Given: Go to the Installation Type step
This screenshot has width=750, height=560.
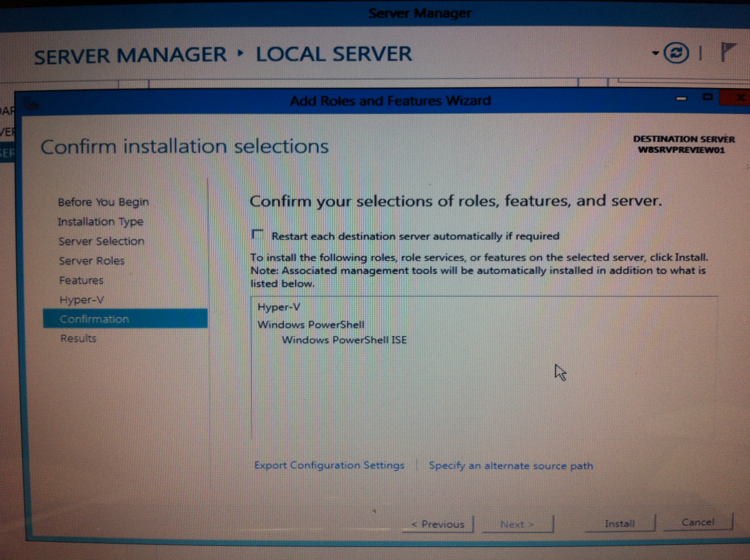Looking at the screenshot, I should tap(100, 222).
